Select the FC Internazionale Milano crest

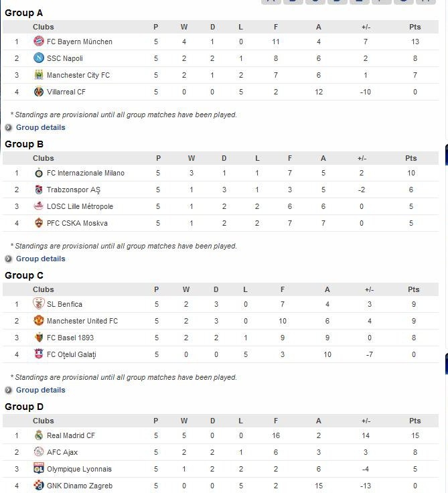[38, 173]
